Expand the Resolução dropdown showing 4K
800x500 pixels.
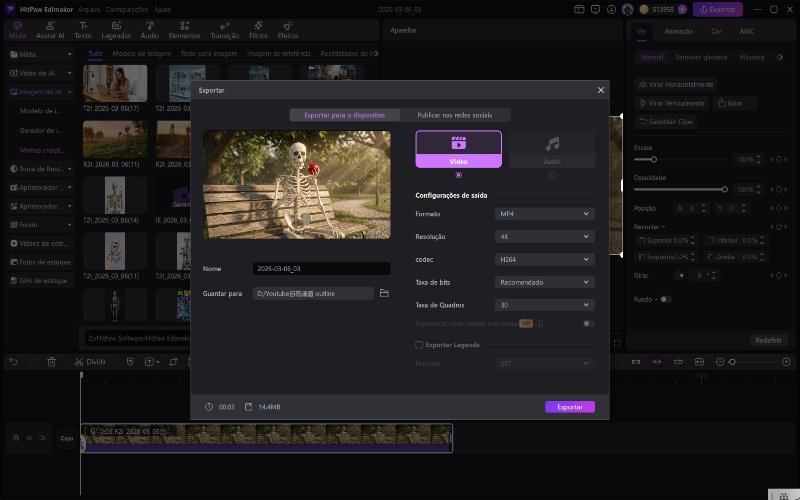pos(545,237)
